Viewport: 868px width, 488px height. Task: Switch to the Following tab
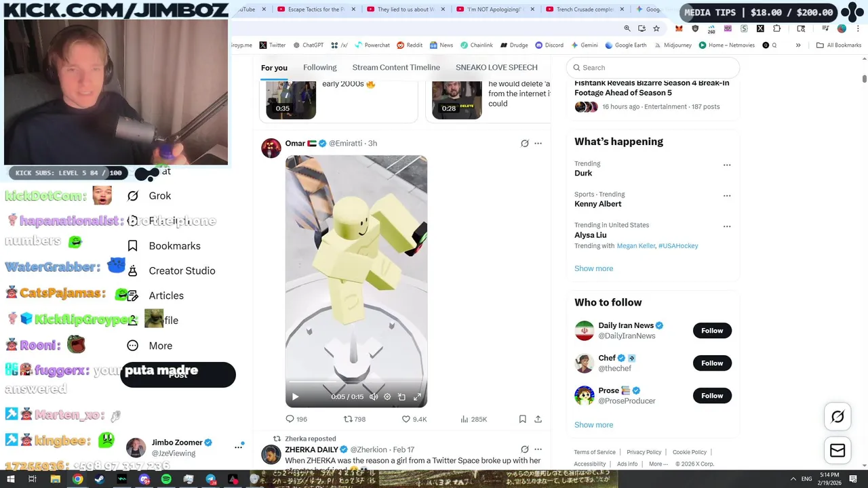pos(320,67)
